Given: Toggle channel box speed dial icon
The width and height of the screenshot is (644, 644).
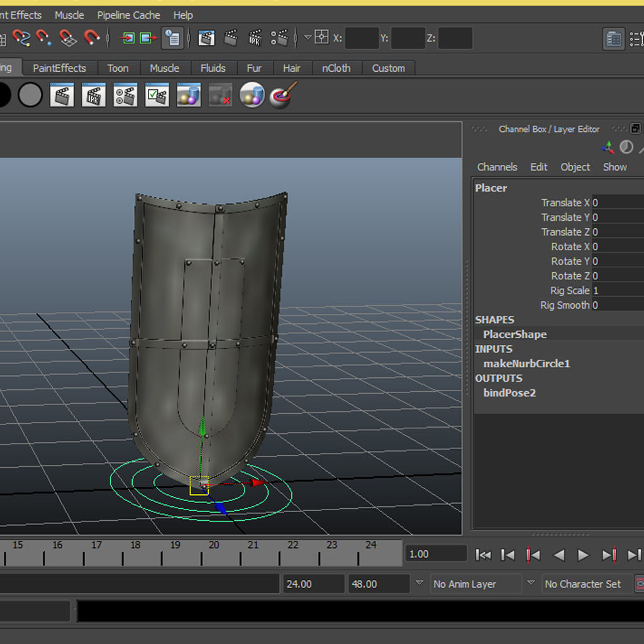Looking at the screenshot, I should click(x=626, y=147).
